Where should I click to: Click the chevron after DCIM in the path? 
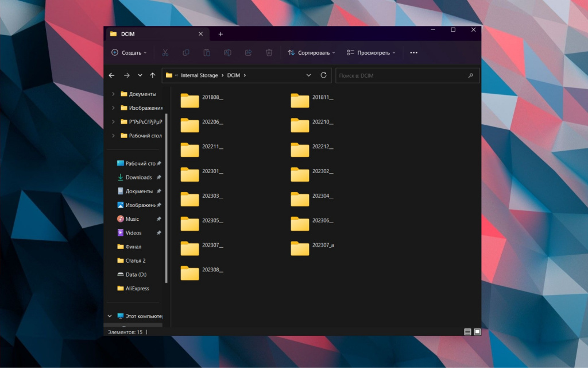245,75
